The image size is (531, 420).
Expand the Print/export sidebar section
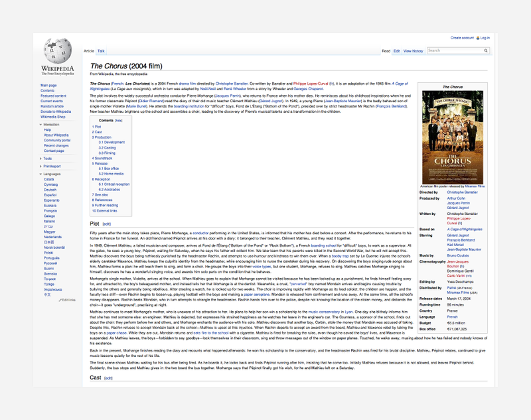[x=40, y=166]
